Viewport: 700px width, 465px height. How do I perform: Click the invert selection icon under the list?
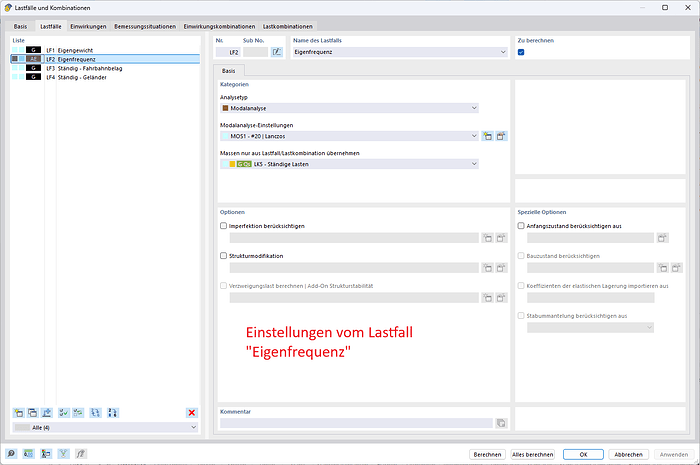coord(78,413)
